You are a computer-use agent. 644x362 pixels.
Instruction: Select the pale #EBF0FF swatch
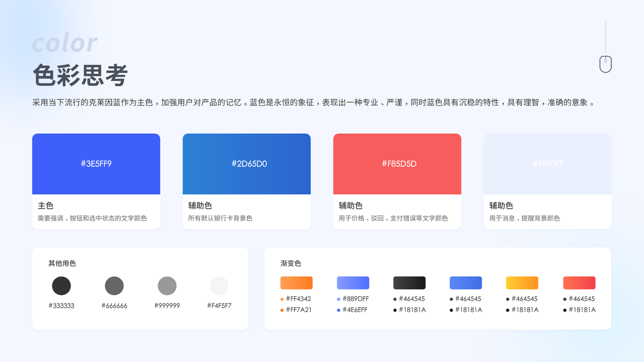pos(547,164)
